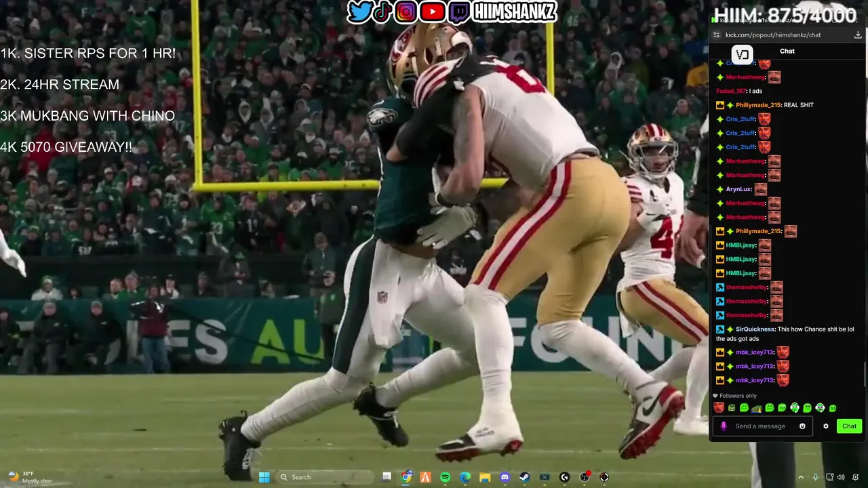Click the '1K. SISTER RPS FOR 1 HR!' text
The width and height of the screenshot is (868, 488).
coord(88,54)
